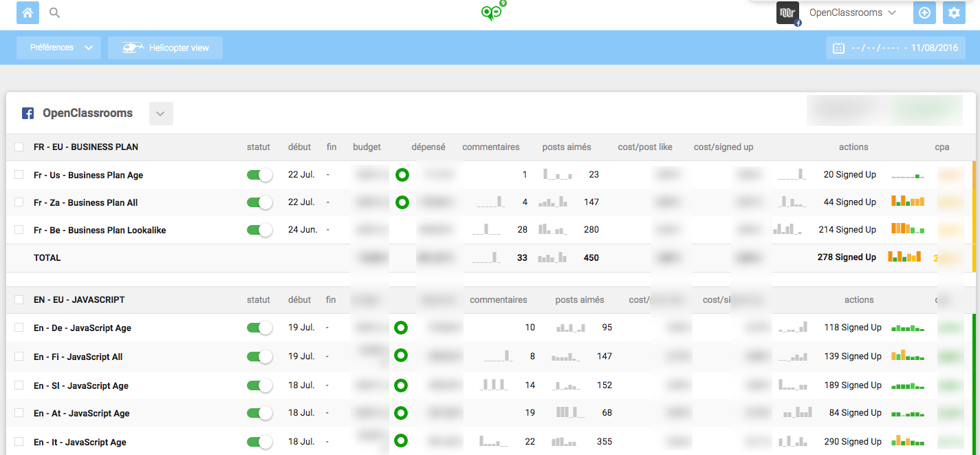Open posts aimés sparkline for En - At row
The width and height of the screenshot is (980, 455).
(571, 412)
